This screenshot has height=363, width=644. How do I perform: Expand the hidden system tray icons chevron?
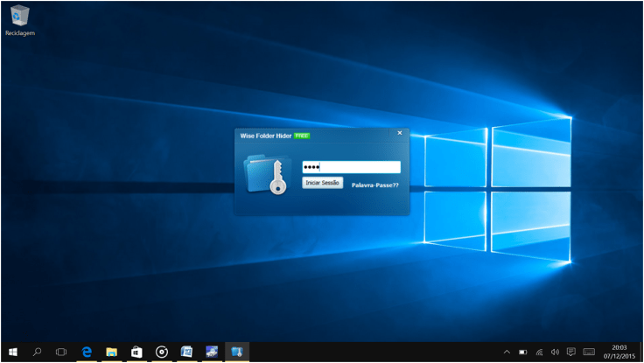point(507,352)
